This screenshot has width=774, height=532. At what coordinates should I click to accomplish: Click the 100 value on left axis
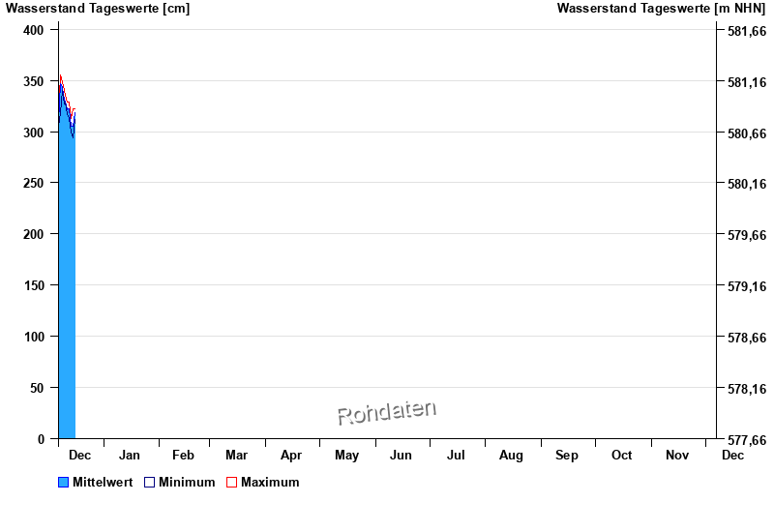(x=34, y=337)
